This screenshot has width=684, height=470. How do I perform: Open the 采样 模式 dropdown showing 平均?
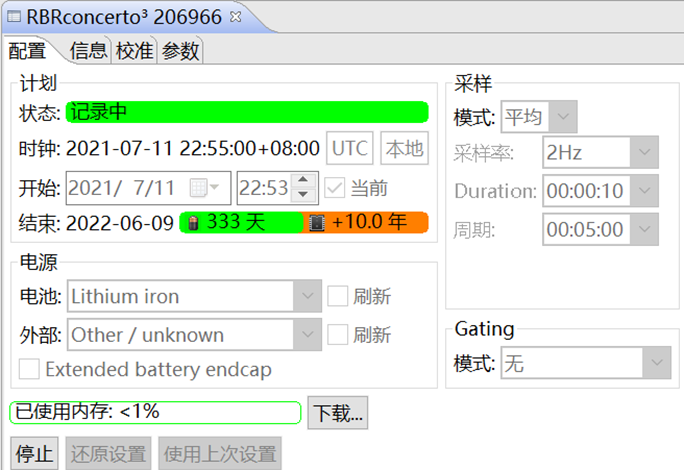(x=539, y=117)
